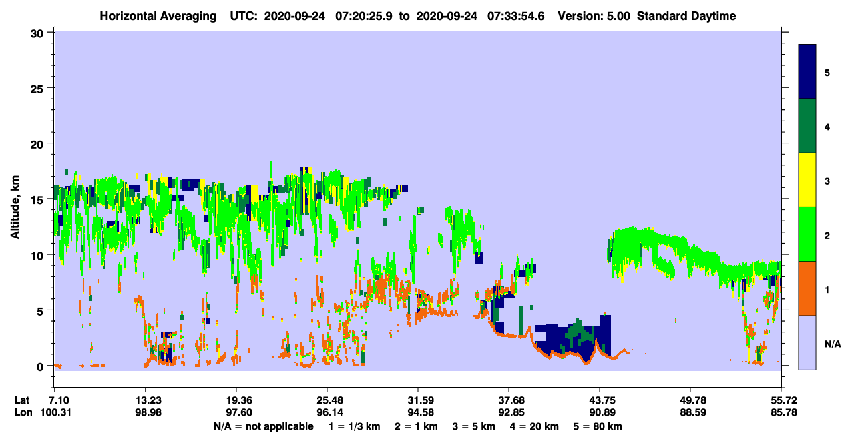
Task: Click longitude value 100.31
Action: 55,412
